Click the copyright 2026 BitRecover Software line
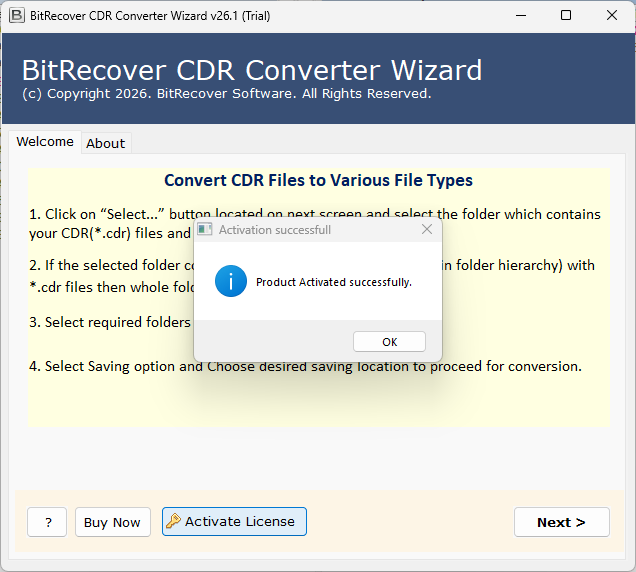Viewport: 636px width, 572px height. coord(227,94)
